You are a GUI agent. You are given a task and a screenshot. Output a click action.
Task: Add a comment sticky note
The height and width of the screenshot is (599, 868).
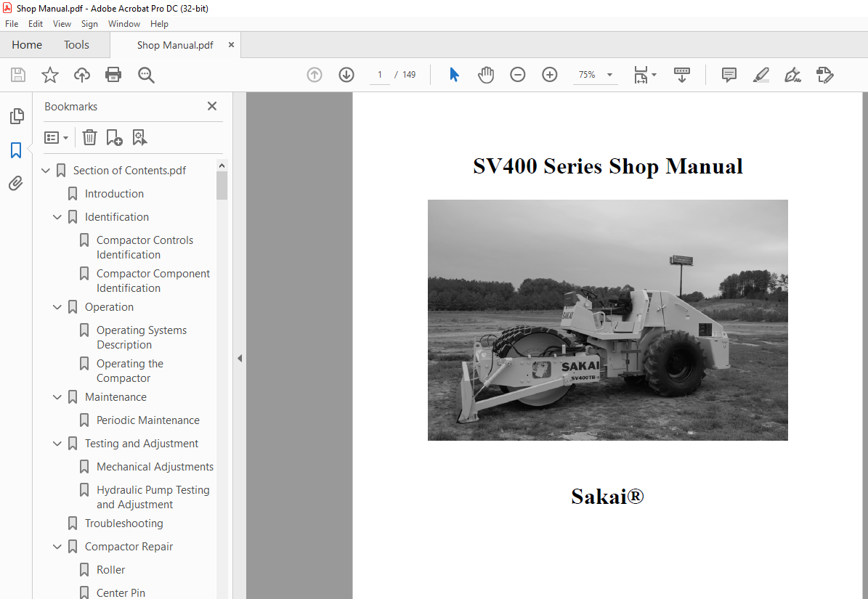[729, 75]
